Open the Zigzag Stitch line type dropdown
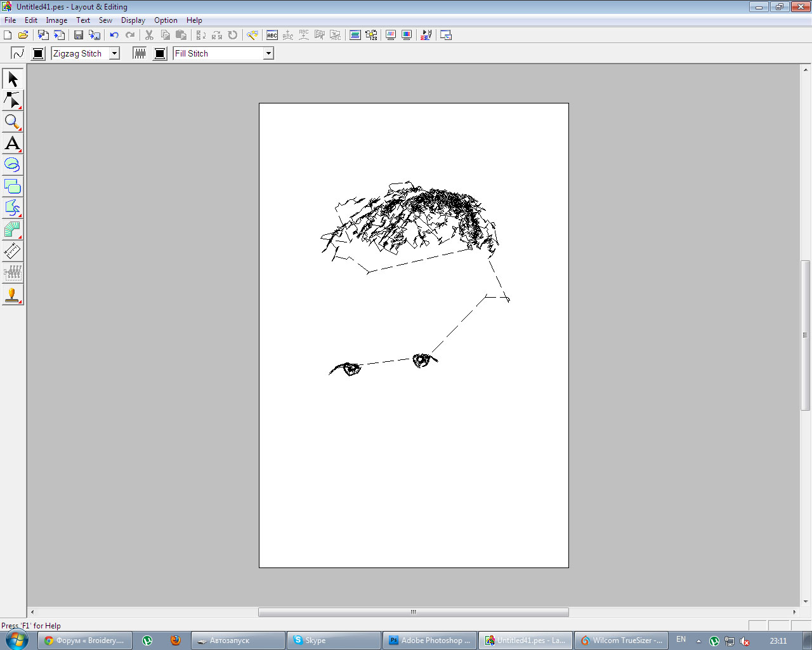 click(x=114, y=53)
